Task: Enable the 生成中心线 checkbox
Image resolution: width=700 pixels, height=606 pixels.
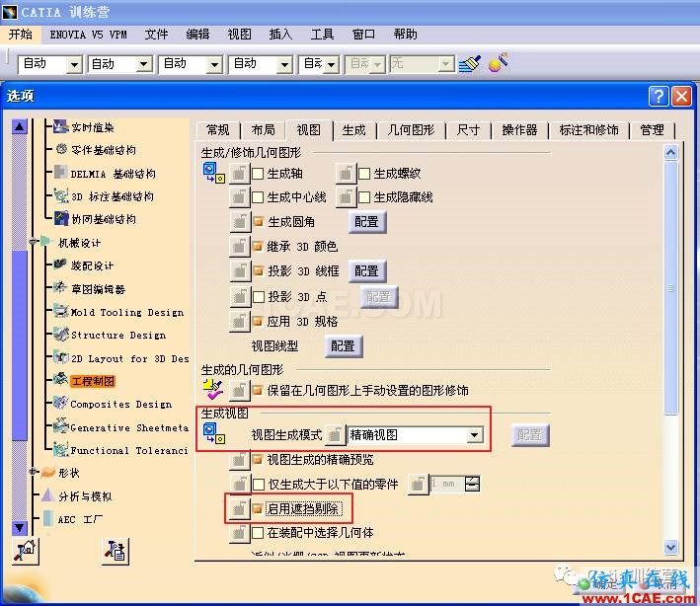Action: (258, 197)
